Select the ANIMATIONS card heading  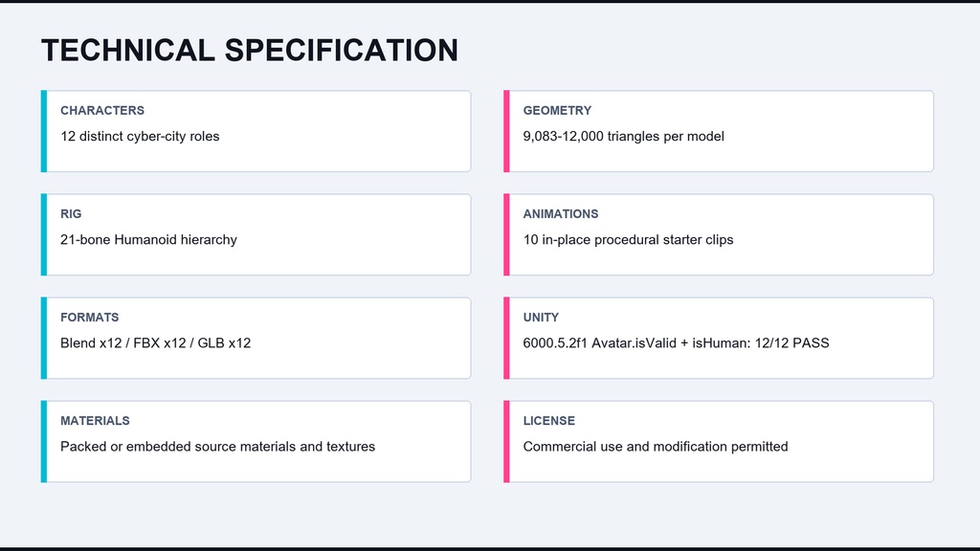coord(561,213)
